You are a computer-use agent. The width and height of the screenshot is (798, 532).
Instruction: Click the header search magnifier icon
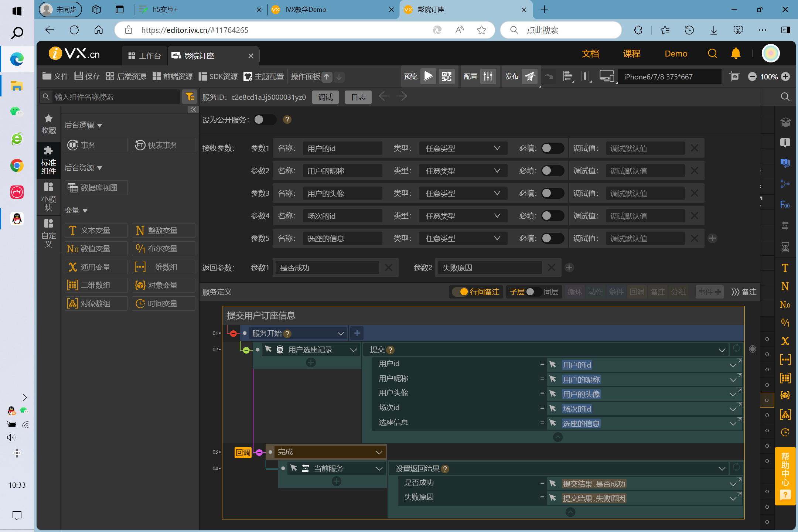pos(712,54)
